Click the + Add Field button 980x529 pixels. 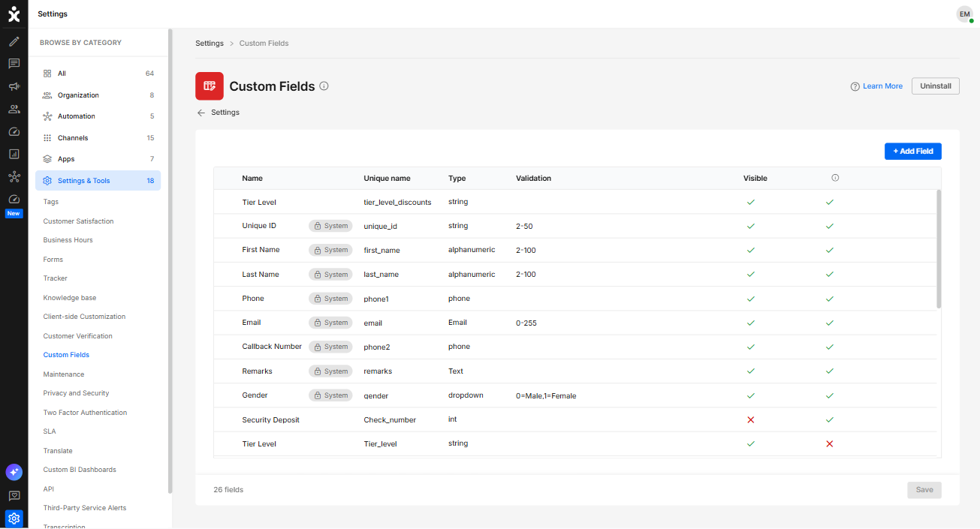point(912,152)
